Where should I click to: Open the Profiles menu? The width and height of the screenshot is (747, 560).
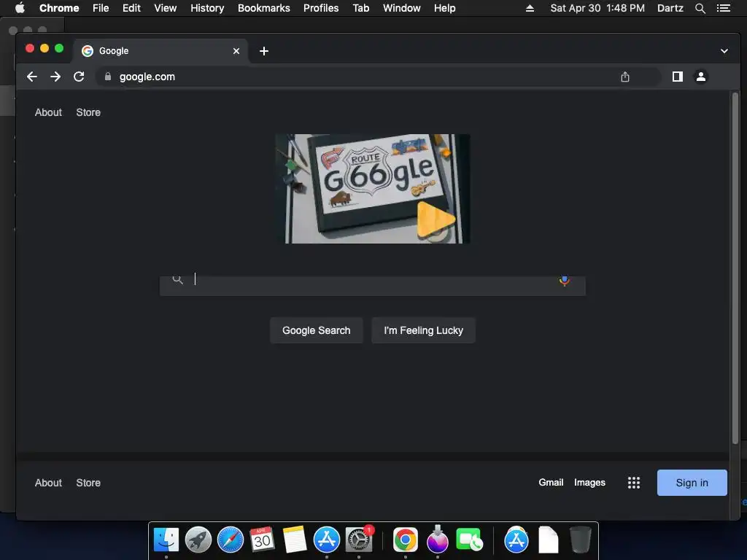tap(321, 8)
